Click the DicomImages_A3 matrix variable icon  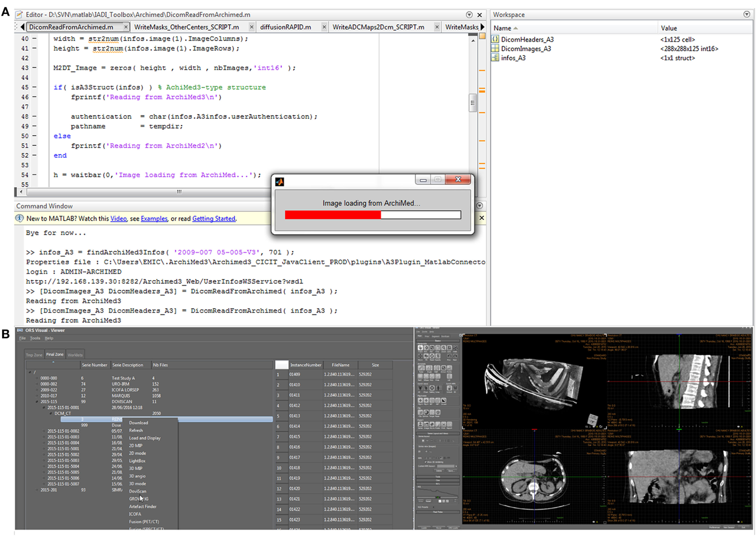point(495,49)
